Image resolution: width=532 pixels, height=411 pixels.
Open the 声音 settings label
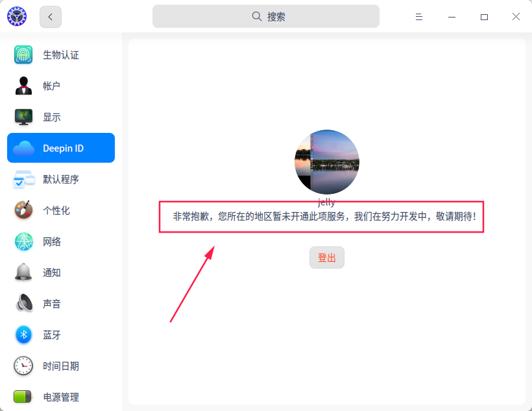(x=51, y=303)
